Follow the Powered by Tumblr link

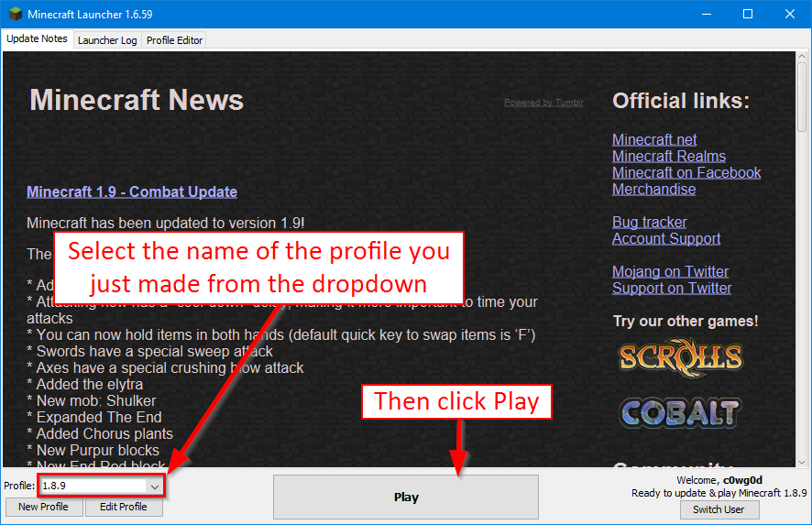pyautogui.click(x=543, y=103)
